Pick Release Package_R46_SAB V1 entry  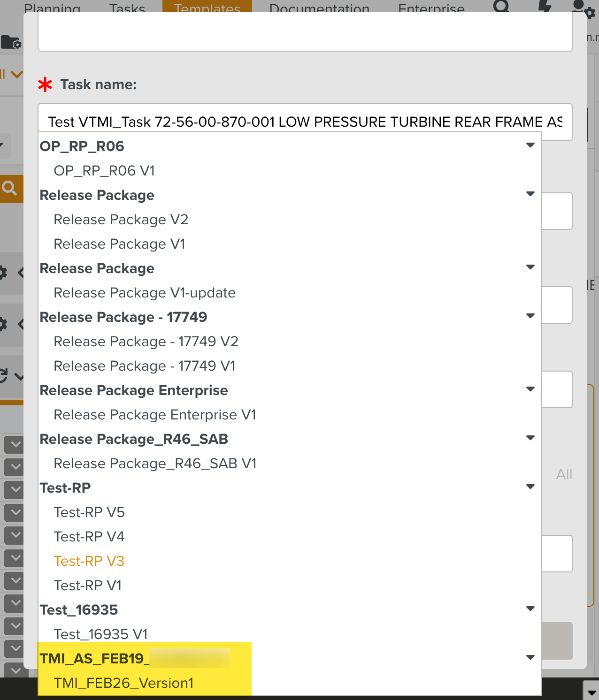coord(155,464)
